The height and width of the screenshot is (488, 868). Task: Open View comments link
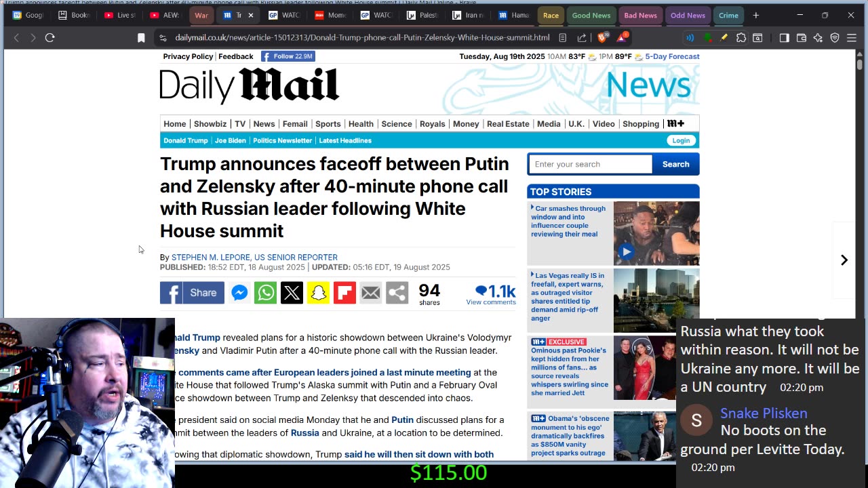click(491, 302)
